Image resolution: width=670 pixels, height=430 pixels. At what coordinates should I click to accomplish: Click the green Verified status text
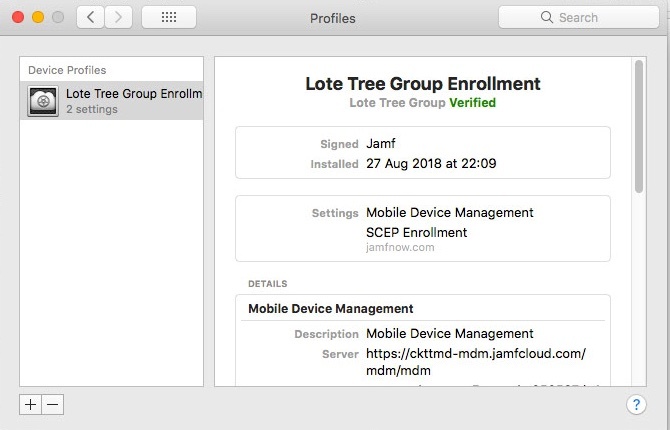[472, 103]
